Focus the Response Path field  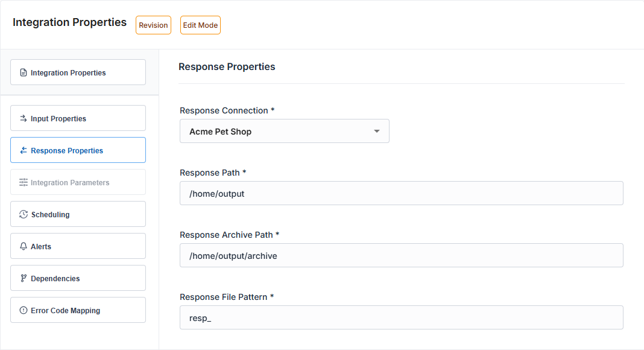tap(401, 194)
